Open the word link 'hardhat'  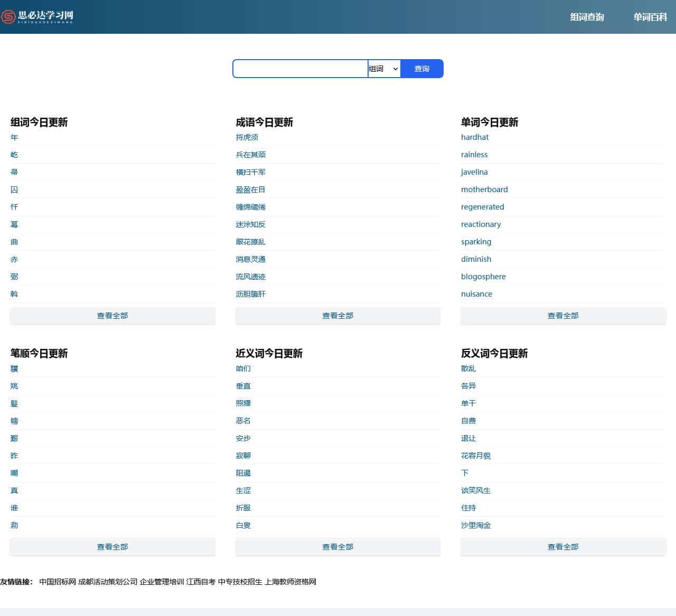(474, 137)
